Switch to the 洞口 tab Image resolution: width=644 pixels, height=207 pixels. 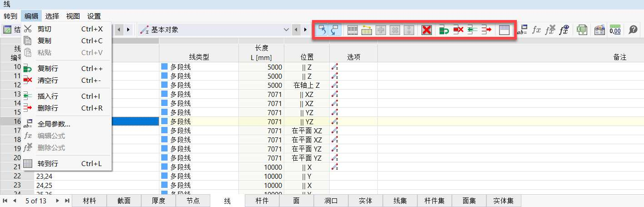click(331, 201)
